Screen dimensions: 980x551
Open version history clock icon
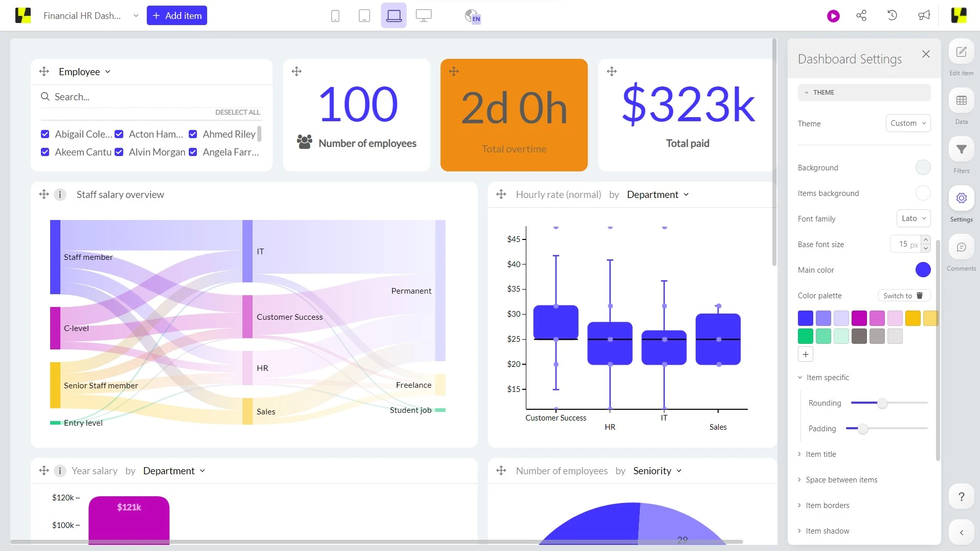coord(892,15)
